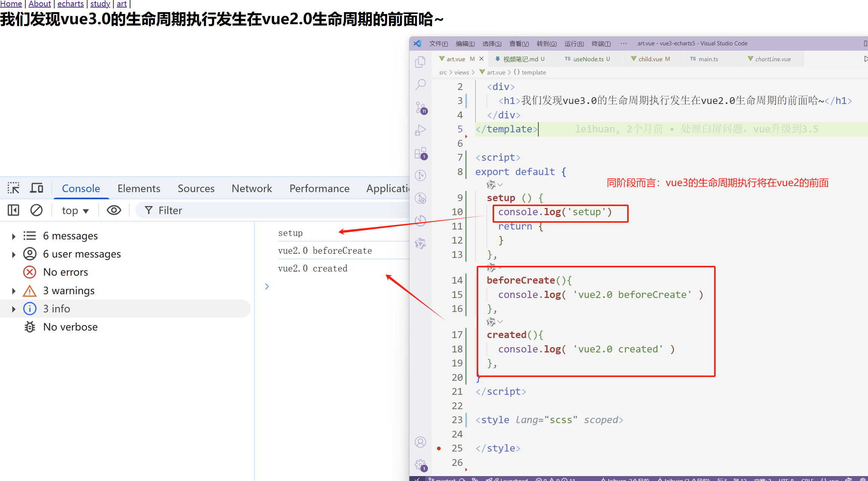Switch to the Network tab
Screen dimensions: 868x481
(x=252, y=188)
